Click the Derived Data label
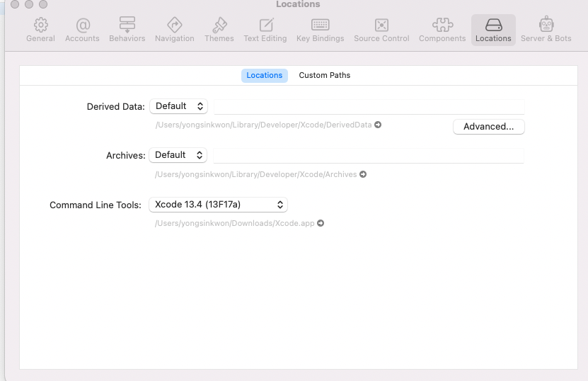This screenshot has width=588, height=381. (x=115, y=107)
